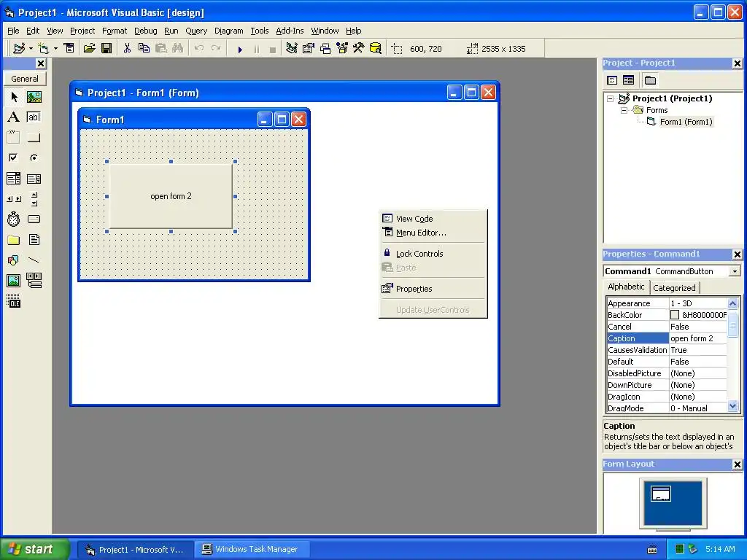
Task: Click the Copy toolbar icon
Action: click(x=144, y=49)
